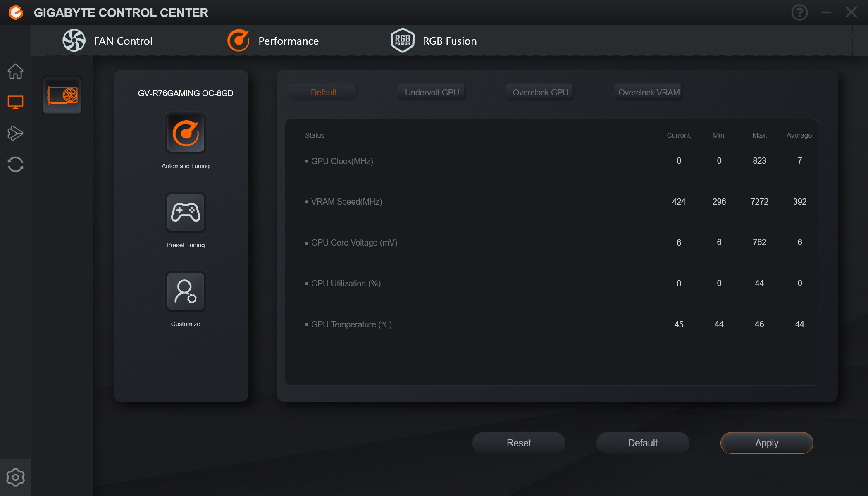
Task: Go to RGB Fusion tab
Action: [x=434, y=41]
